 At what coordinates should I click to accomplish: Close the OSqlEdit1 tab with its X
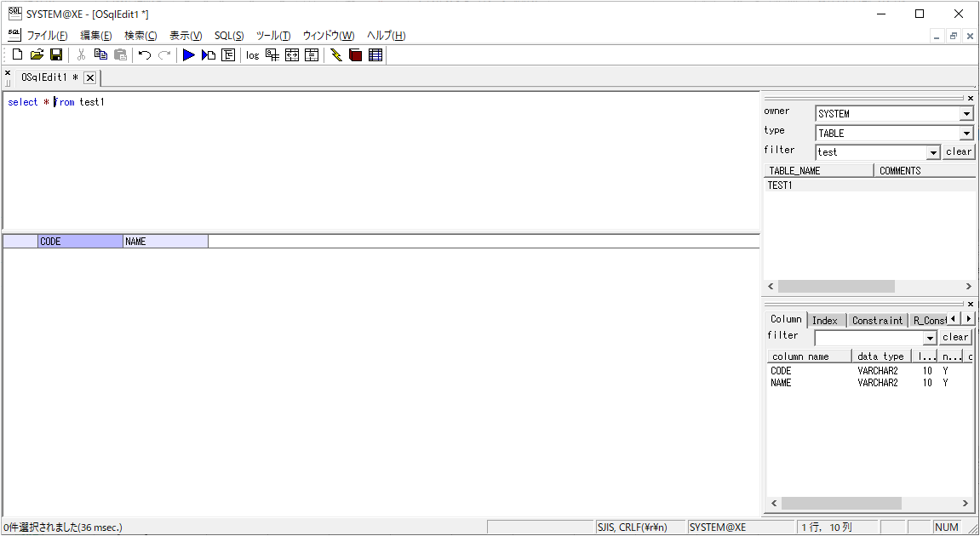[x=90, y=77]
